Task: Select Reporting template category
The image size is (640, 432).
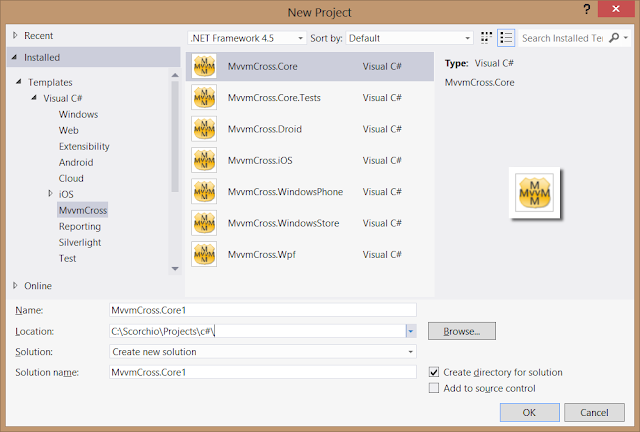Action: point(80,226)
